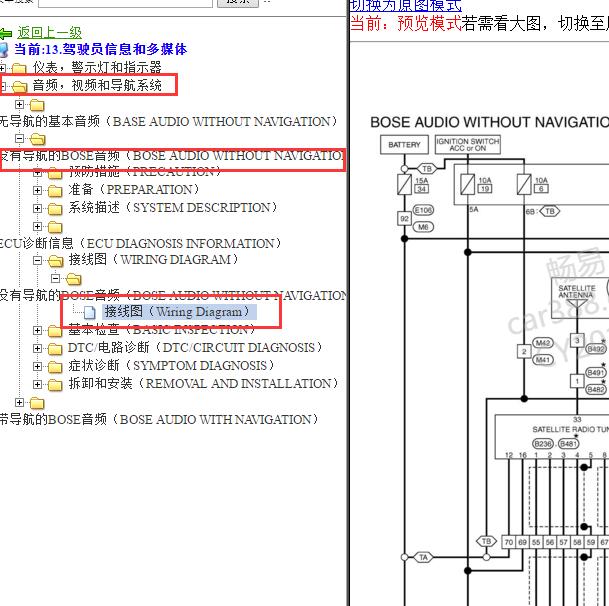The width and height of the screenshot is (609, 606).
Task: Click the 系统描述 folder icon
Action: (x=55, y=209)
